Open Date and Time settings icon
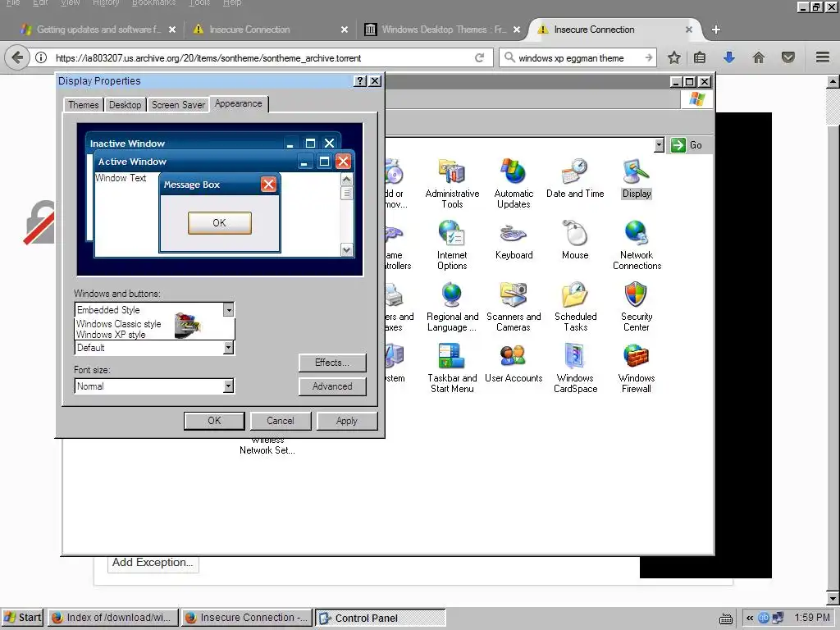This screenshot has width=840, height=630. click(x=575, y=178)
